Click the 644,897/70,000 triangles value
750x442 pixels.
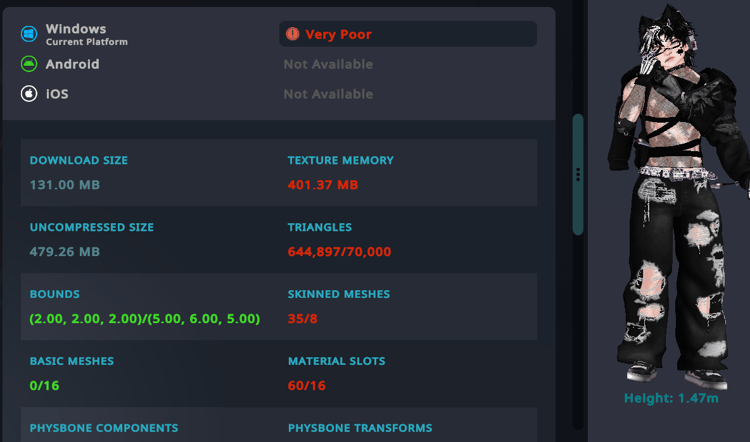pos(340,252)
